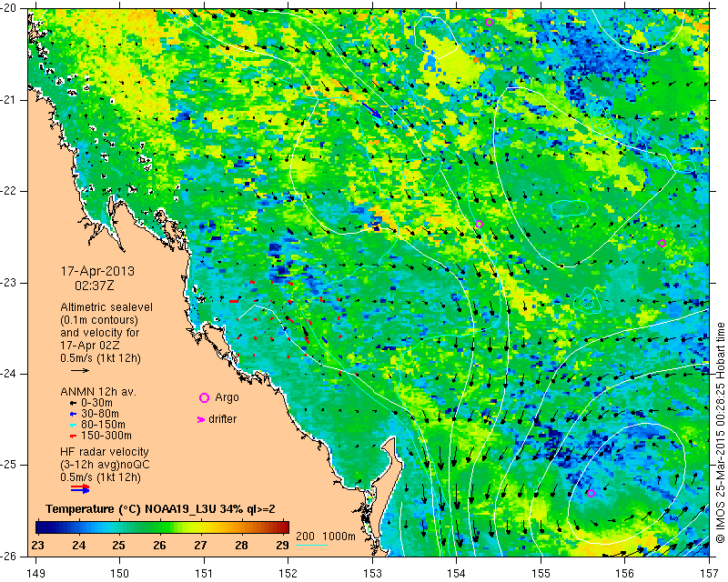
Task: Click the colorbar tick label '23'
Action: (x=37, y=545)
